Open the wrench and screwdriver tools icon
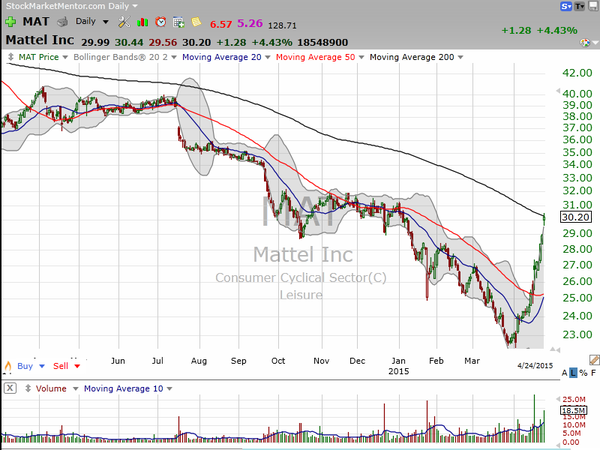600x450 pixels. [x=124, y=22]
